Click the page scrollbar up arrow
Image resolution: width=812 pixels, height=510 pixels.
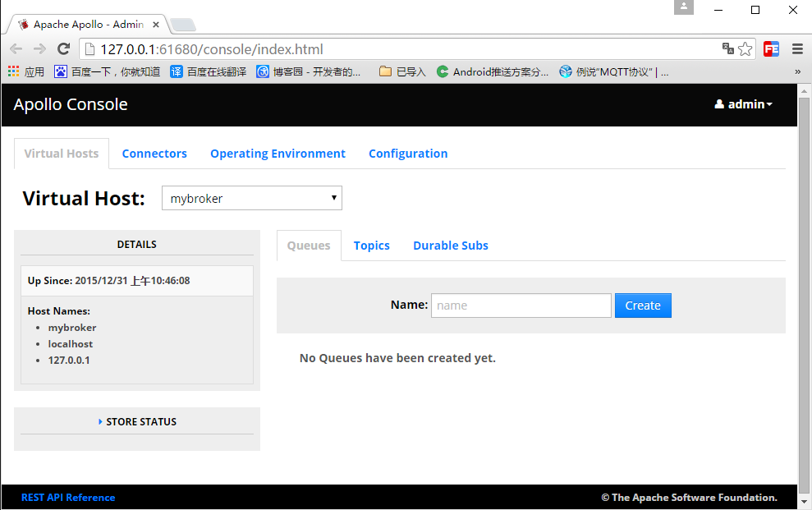pos(804,91)
